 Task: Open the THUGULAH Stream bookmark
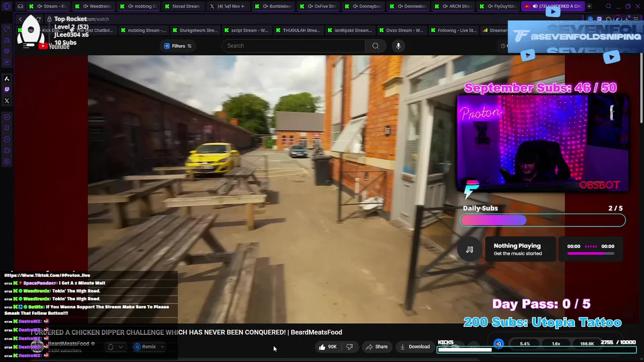coord(298,30)
